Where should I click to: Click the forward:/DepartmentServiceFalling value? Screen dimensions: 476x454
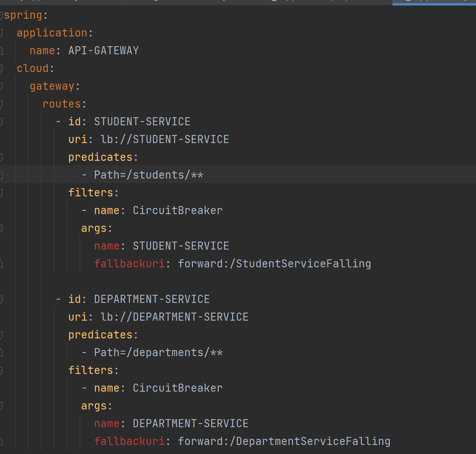284,442
